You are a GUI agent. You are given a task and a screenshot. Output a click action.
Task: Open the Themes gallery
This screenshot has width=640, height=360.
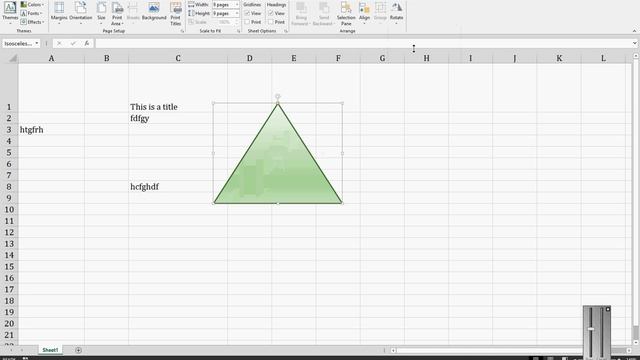(10, 13)
